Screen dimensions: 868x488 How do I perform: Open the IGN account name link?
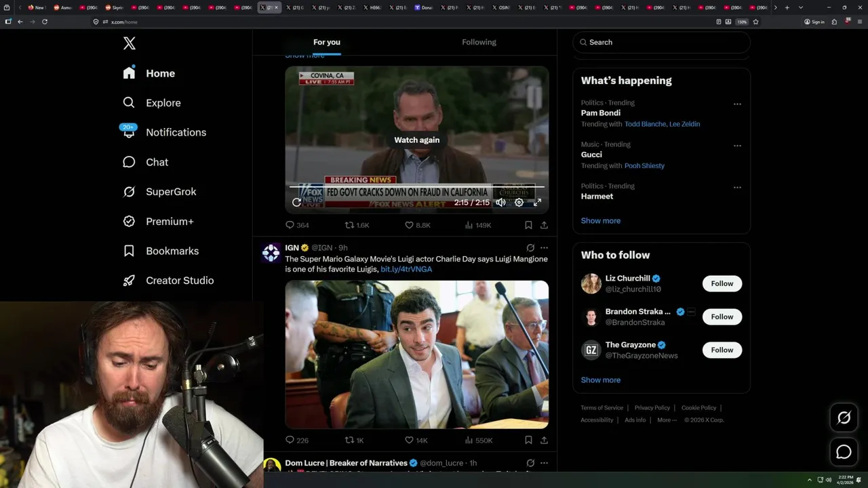pyautogui.click(x=292, y=248)
